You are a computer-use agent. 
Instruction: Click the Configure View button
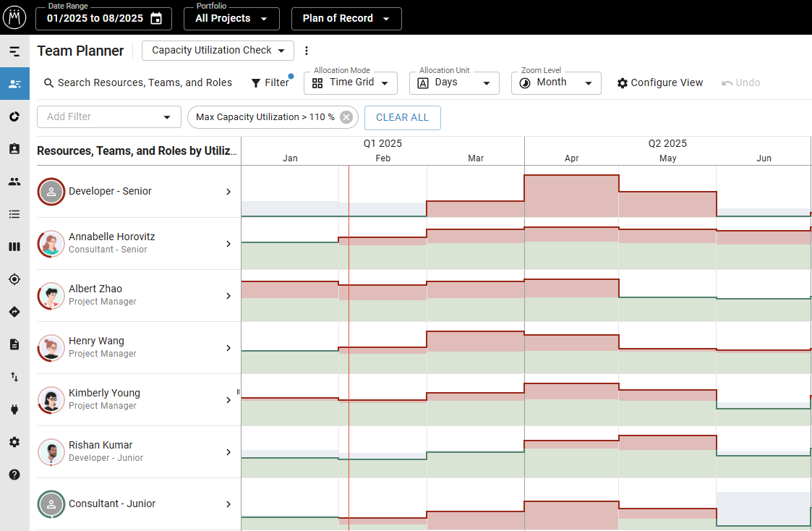pos(659,82)
